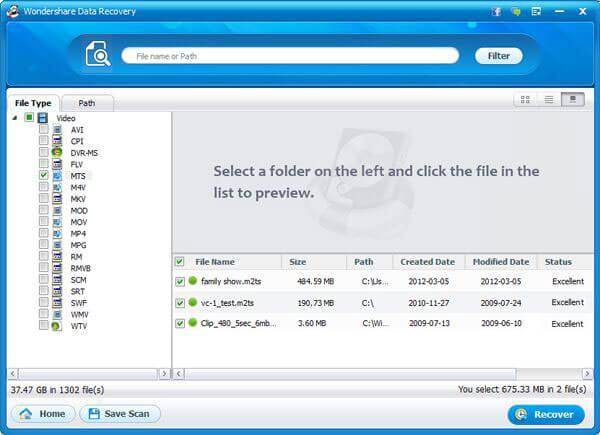Click the RMVB file type icon
This screenshot has width=600, height=435.
(57, 268)
